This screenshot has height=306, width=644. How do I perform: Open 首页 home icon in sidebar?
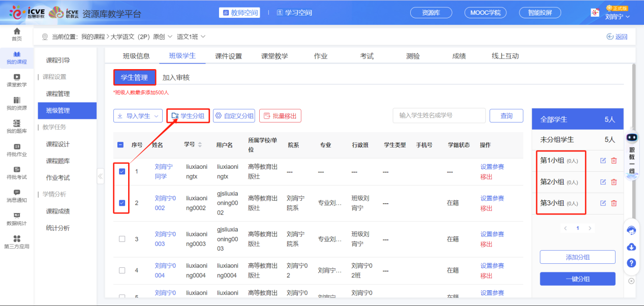pyautogui.click(x=17, y=35)
